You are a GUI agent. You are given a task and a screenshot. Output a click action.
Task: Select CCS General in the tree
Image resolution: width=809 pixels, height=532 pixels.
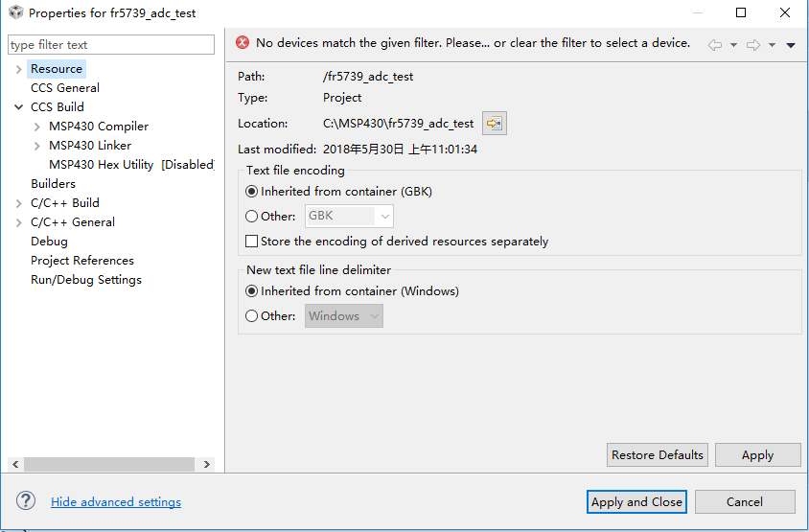65,88
